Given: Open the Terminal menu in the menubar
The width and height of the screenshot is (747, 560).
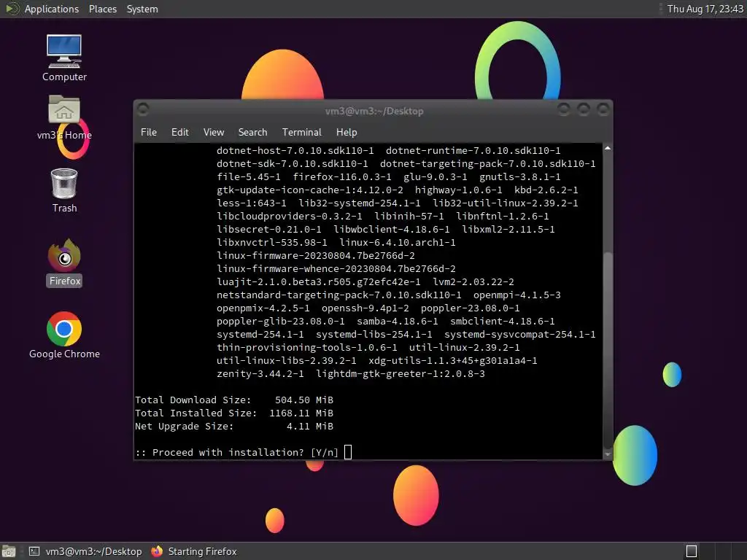Looking at the screenshot, I should [x=301, y=133].
